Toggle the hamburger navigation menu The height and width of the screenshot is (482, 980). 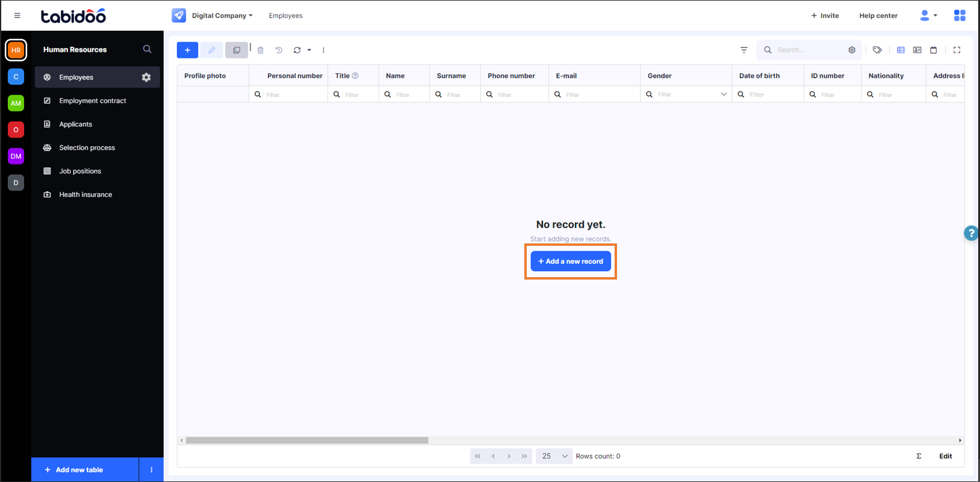coord(17,16)
